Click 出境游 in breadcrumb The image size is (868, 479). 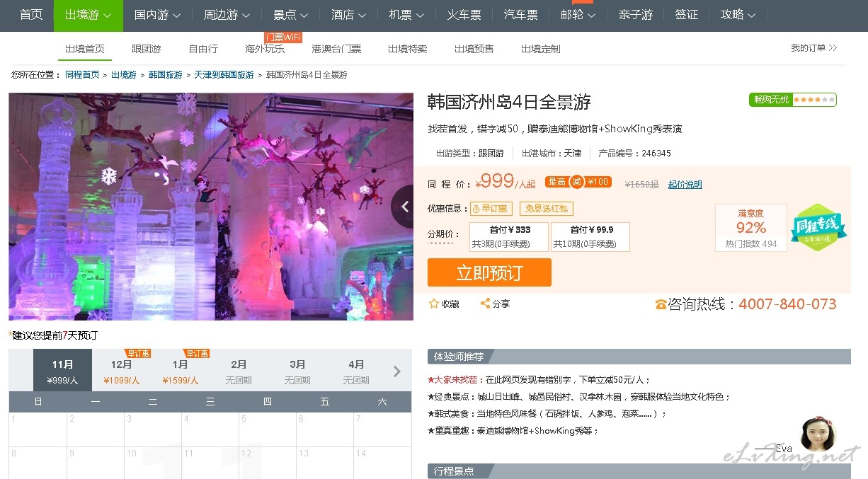point(124,75)
